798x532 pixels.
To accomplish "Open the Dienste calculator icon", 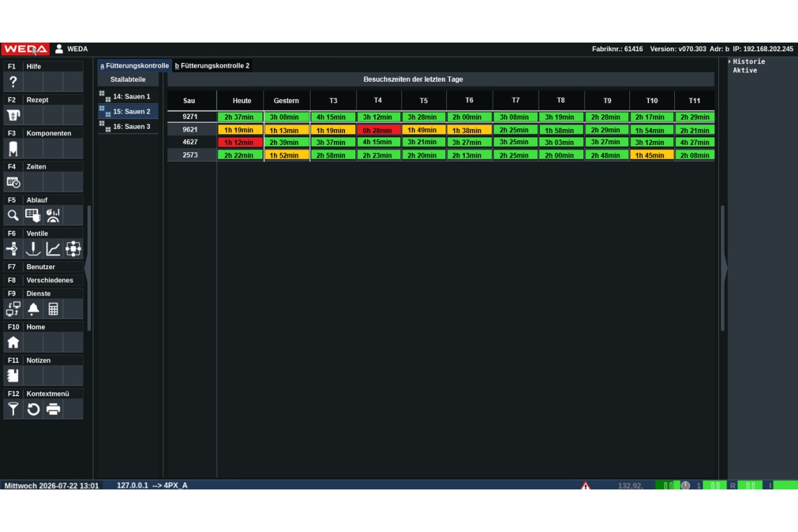I will 53,309.
